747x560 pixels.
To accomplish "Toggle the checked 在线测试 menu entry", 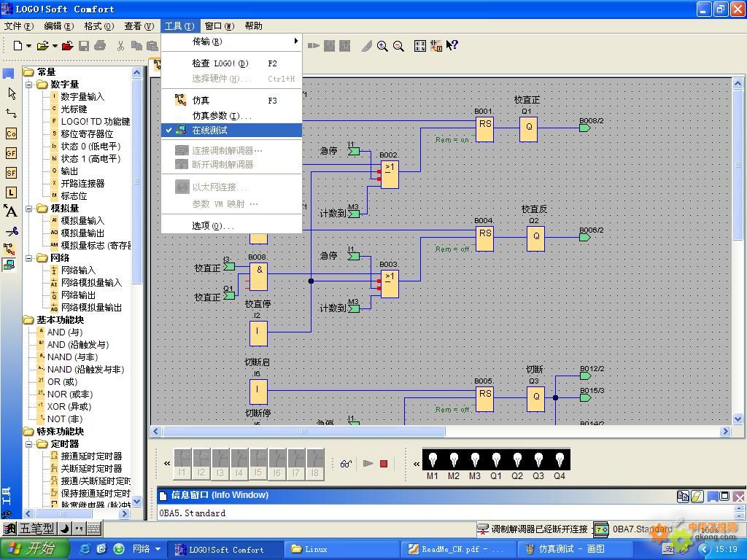I will (x=231, y=130).
